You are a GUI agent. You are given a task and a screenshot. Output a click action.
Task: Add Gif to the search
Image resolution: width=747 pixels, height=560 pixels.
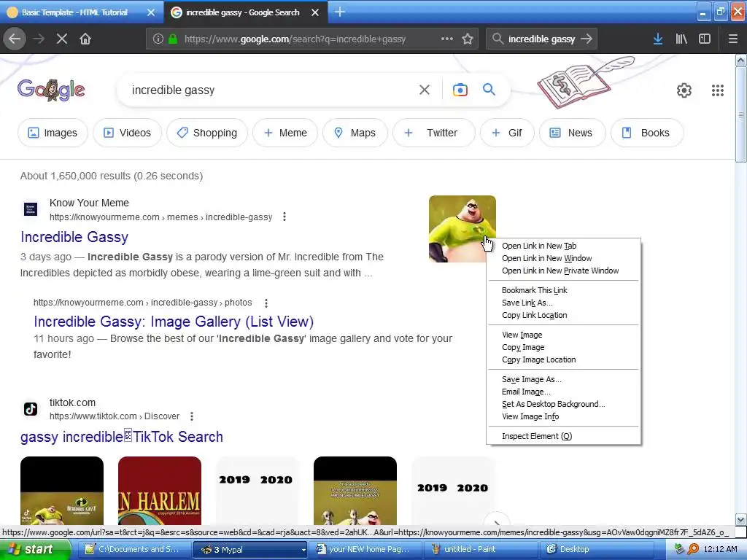tap(507, 133)
